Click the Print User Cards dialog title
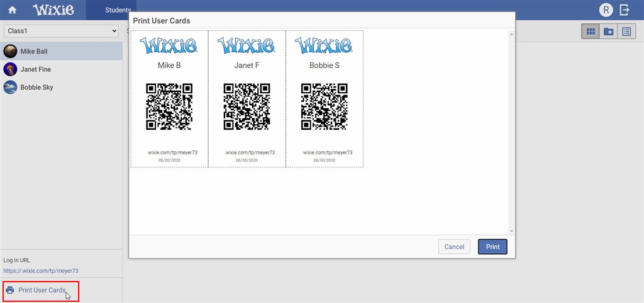This screenshot has height=303, width=644. 162,21
